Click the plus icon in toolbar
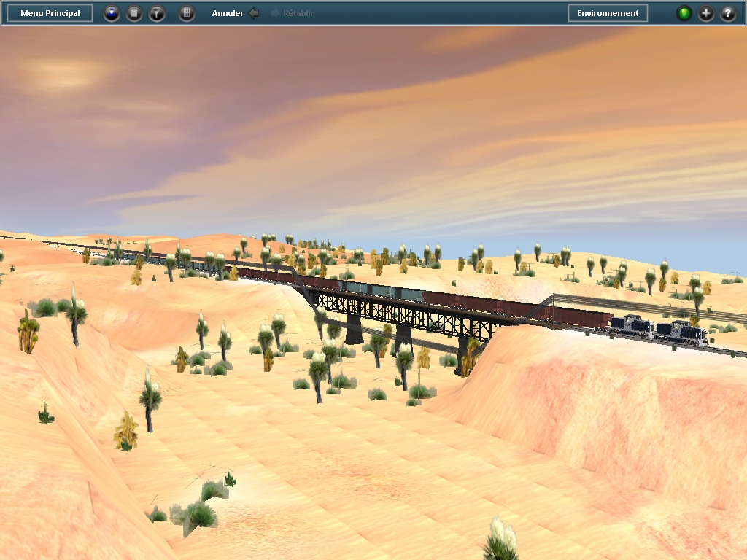 [706, 13]
